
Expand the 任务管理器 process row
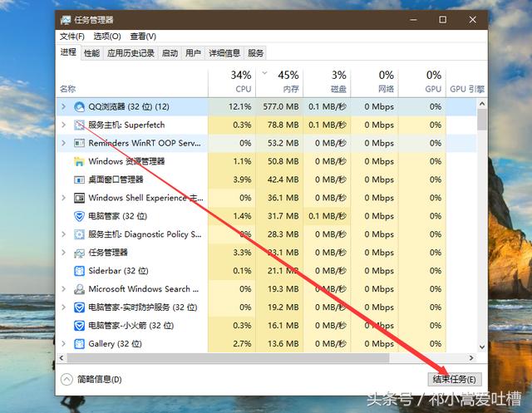pyautogui.click(x=63, y=253)
